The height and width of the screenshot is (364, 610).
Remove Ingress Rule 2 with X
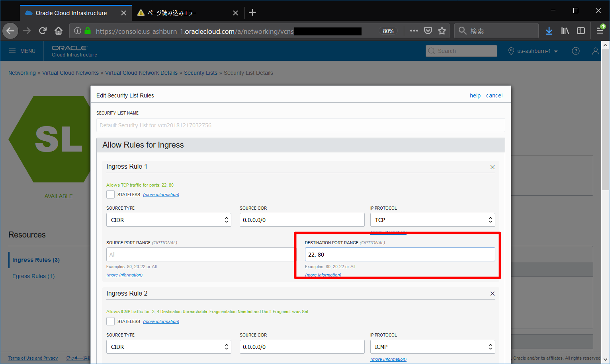click(x=493, y=294)
